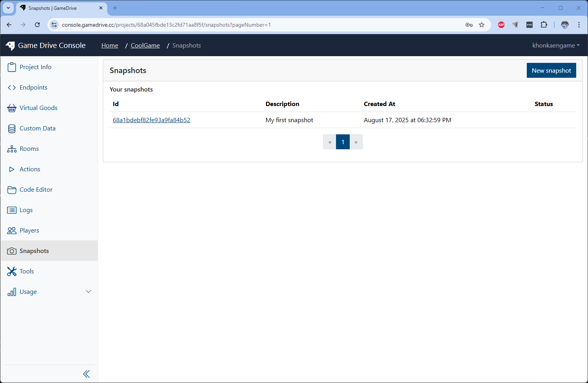Viewport: 588px width, 383px height.
Task: Open Code Editor via the folder icon
Action: [x=12, y=190]
